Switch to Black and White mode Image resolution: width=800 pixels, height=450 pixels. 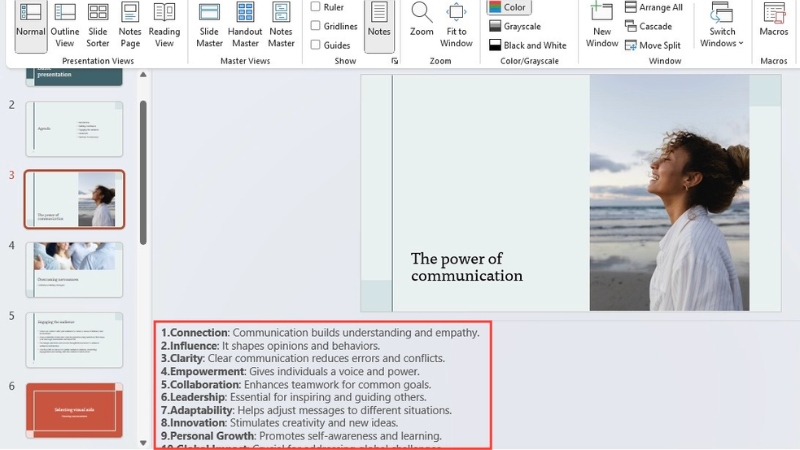[528, 45]
